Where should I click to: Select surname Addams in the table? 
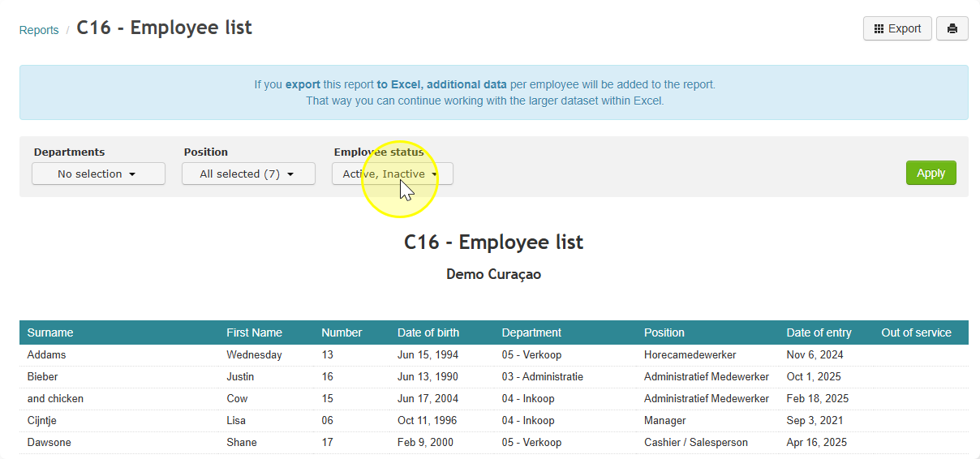click(46, 354)
